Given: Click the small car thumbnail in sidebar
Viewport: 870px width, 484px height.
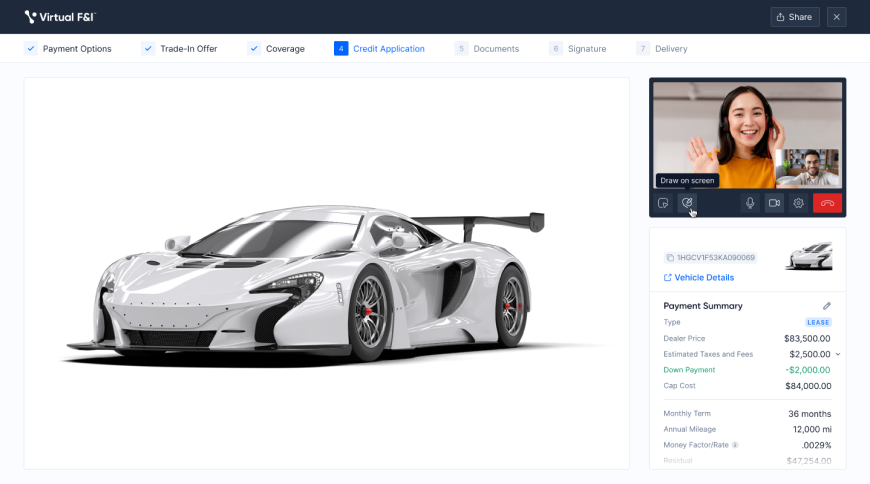Looking at the screenshot, I should [x=808, y=257].
